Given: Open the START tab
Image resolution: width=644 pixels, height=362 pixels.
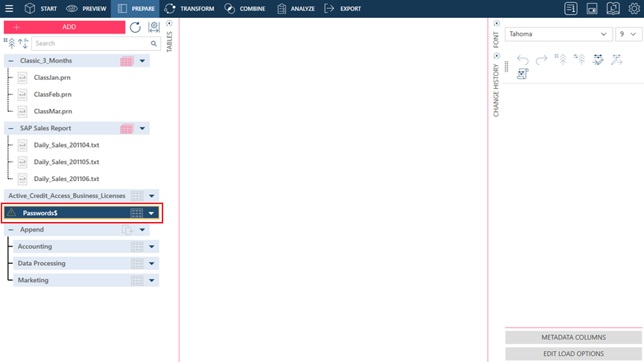Looking at the screenshot, I should pos(41,8).
